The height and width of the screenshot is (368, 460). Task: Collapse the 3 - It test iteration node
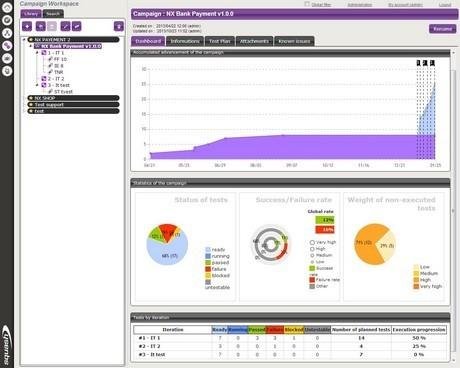coord(37,85)
